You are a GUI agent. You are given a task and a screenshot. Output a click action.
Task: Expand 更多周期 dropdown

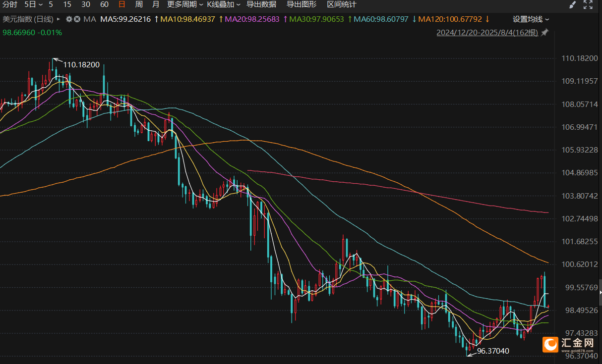coord(185,4)
